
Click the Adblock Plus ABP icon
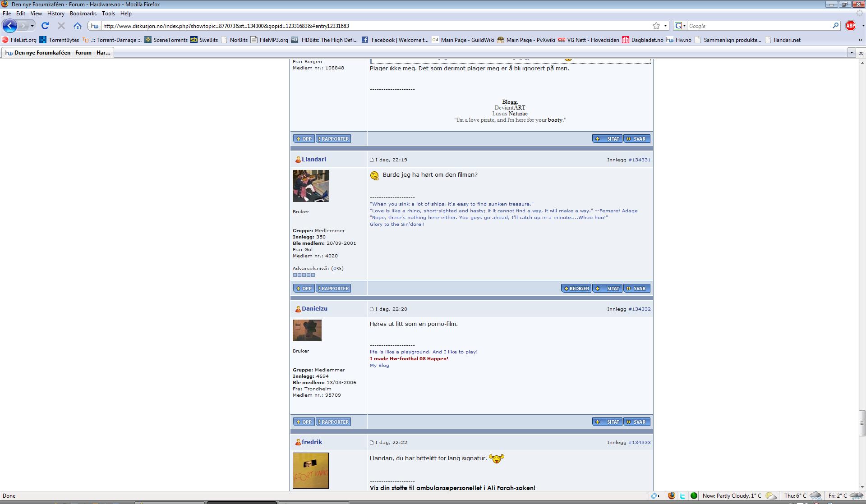(850, 26)
